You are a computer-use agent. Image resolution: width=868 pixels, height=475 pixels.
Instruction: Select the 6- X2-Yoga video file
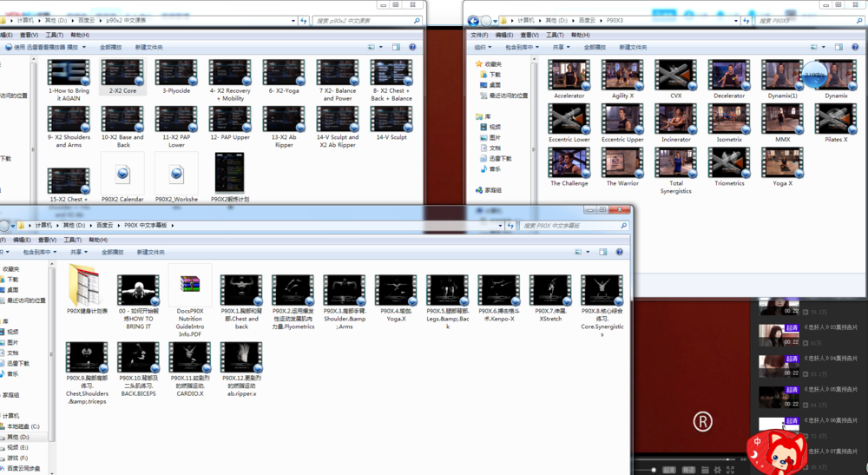(284, 76)
